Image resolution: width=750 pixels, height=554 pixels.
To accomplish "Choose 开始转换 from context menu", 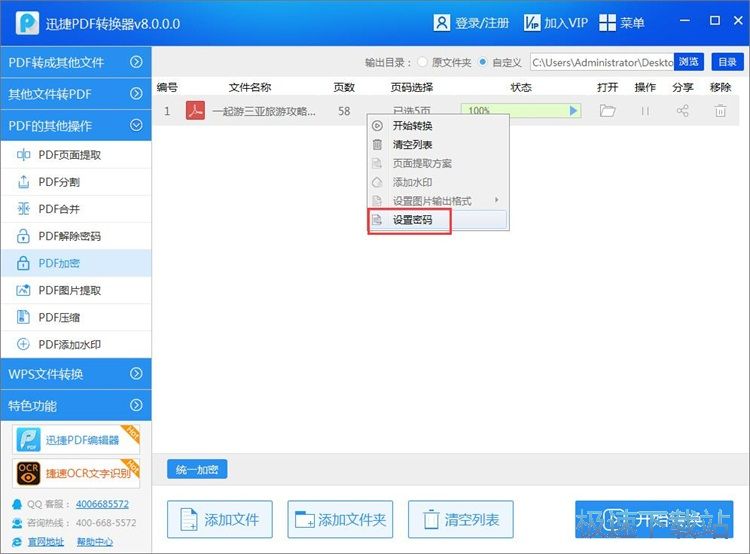I will pos(438,126).
